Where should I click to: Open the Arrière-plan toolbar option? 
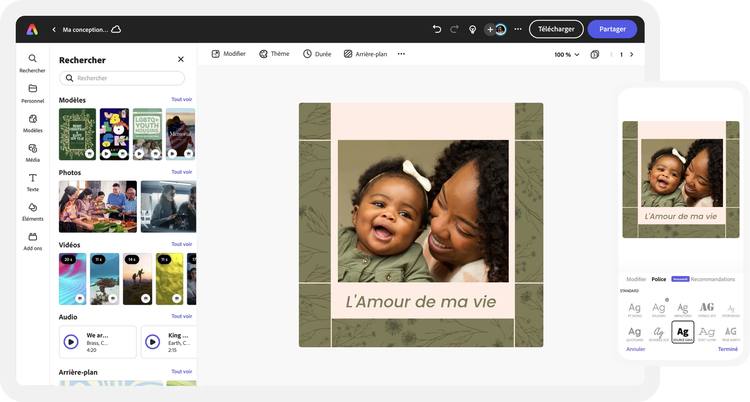(x=365, y=54)
